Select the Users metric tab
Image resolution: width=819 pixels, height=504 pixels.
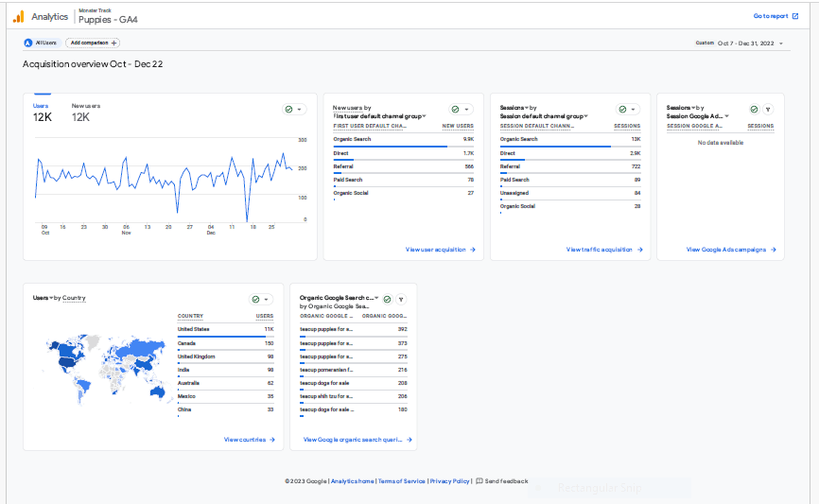coord(42,113)
